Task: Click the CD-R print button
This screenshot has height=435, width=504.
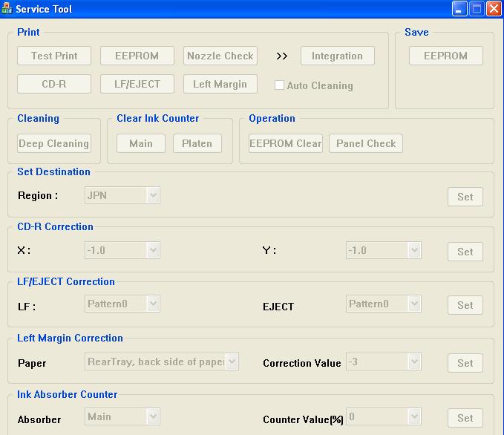Action: click(x=54, y=84)
